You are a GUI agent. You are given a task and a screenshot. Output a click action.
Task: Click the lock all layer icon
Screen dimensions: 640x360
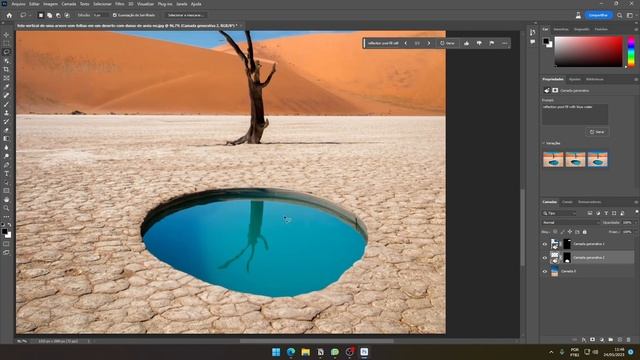tap(584, 232)
